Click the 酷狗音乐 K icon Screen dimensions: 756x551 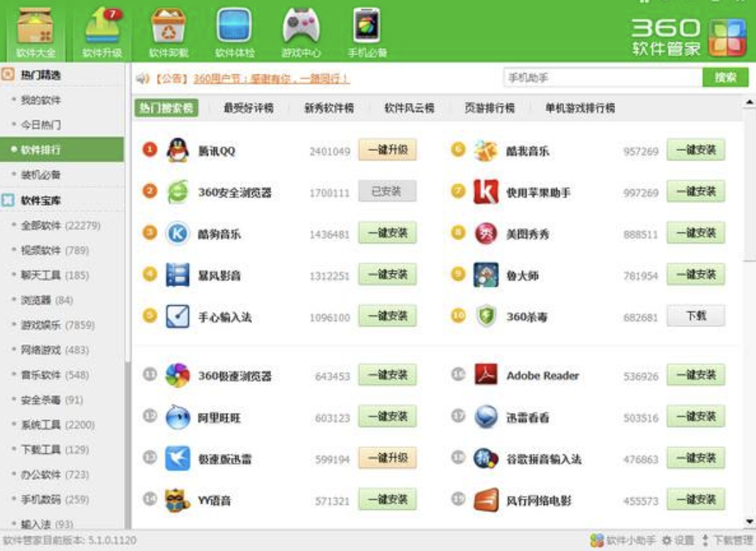tap(178, 234)
